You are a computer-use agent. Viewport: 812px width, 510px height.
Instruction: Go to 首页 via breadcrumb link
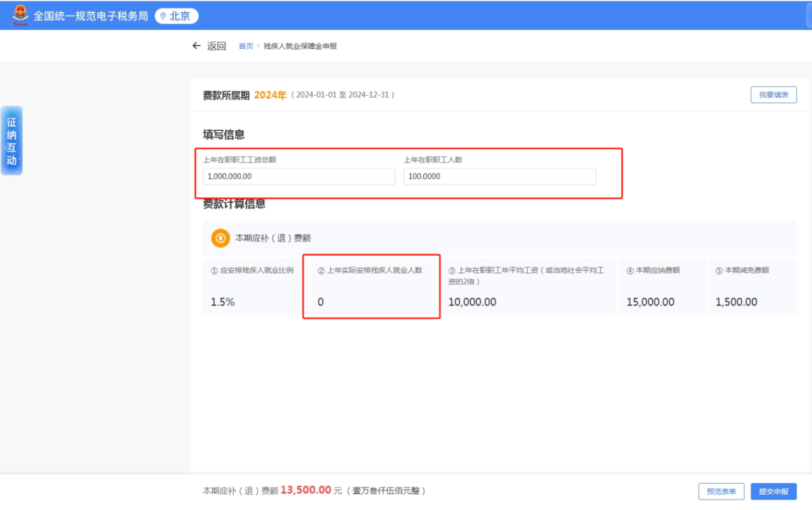[246, 47]
